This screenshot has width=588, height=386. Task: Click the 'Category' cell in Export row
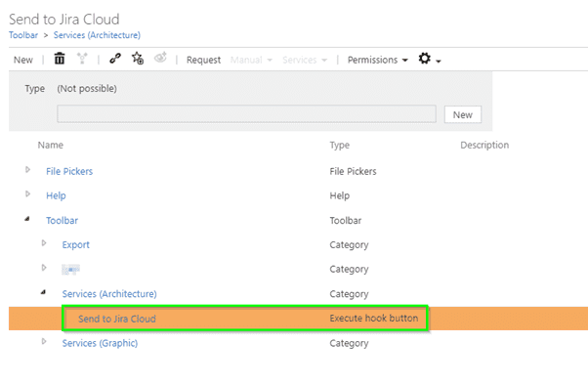pos(349,245)
